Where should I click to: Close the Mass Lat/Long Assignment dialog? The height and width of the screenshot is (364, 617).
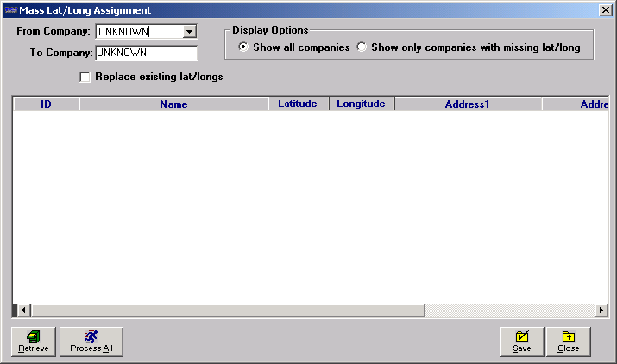pyautogui.click(x=568, y=342)
